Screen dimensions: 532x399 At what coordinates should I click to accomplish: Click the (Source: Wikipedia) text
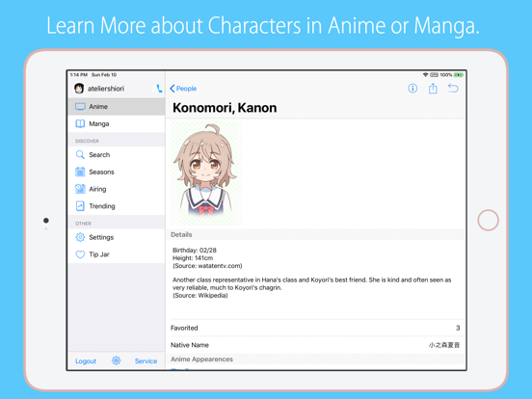200,296
